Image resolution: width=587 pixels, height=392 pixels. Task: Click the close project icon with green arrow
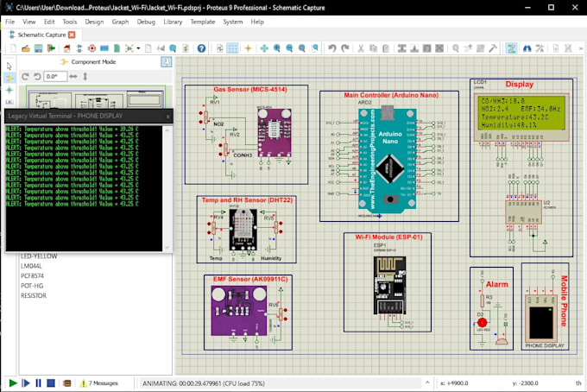51,48
